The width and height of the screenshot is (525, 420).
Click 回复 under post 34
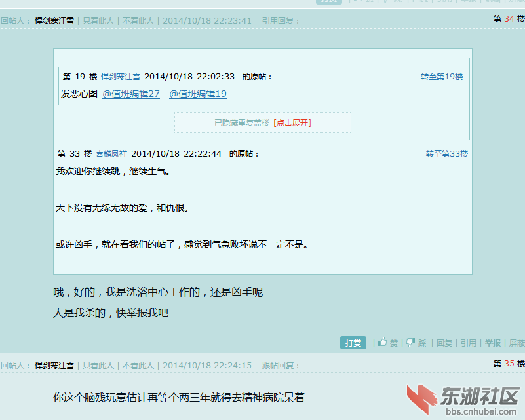coord(444,343)
